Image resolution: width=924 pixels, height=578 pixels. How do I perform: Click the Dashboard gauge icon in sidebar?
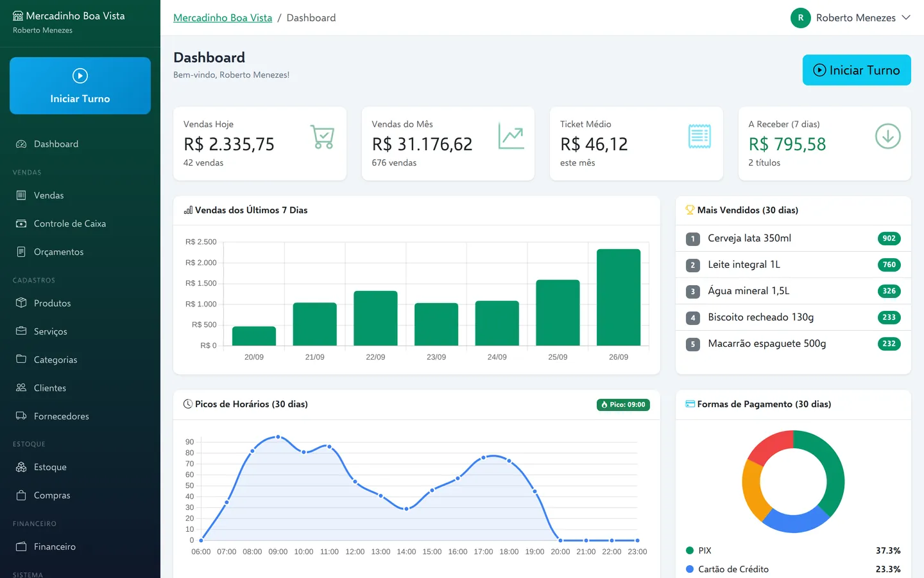point(21,144)
